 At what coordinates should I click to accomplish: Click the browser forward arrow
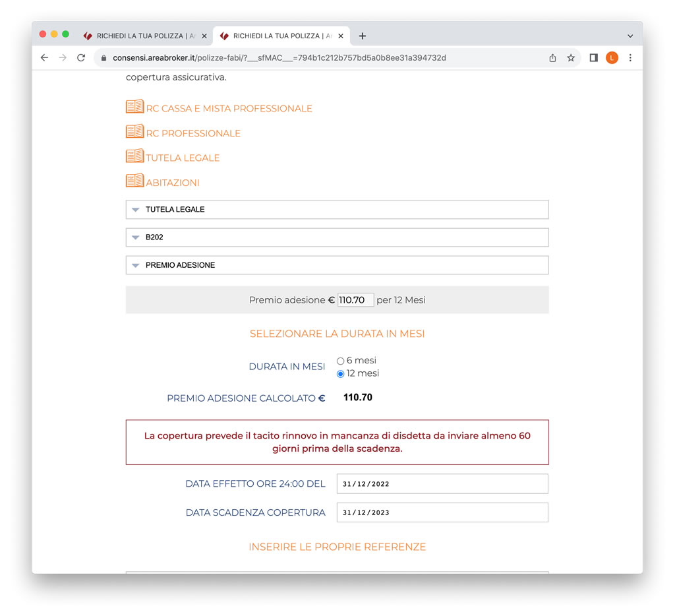pos(63,58)
